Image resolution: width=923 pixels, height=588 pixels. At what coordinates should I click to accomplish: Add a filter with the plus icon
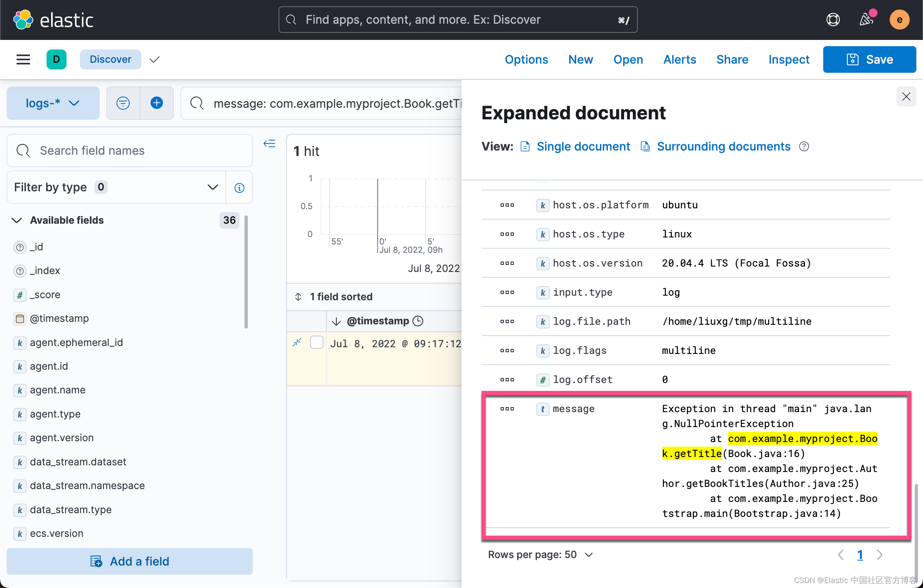[x=157, y=103]
